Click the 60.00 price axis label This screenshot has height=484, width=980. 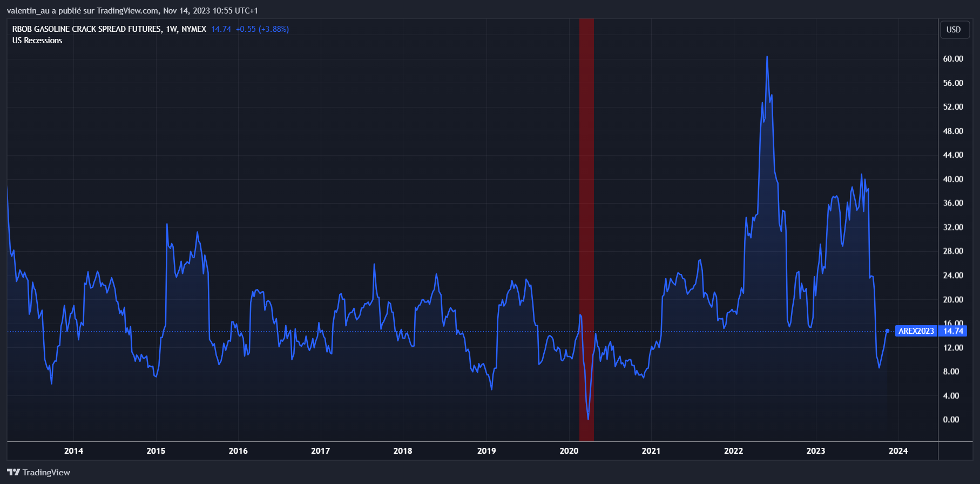pos(953,59)
